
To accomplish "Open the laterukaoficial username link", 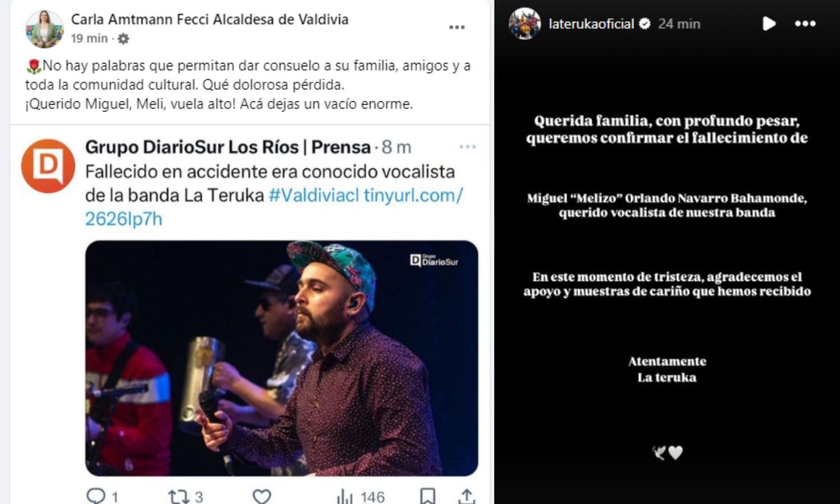I will click(x=592, y=24).
